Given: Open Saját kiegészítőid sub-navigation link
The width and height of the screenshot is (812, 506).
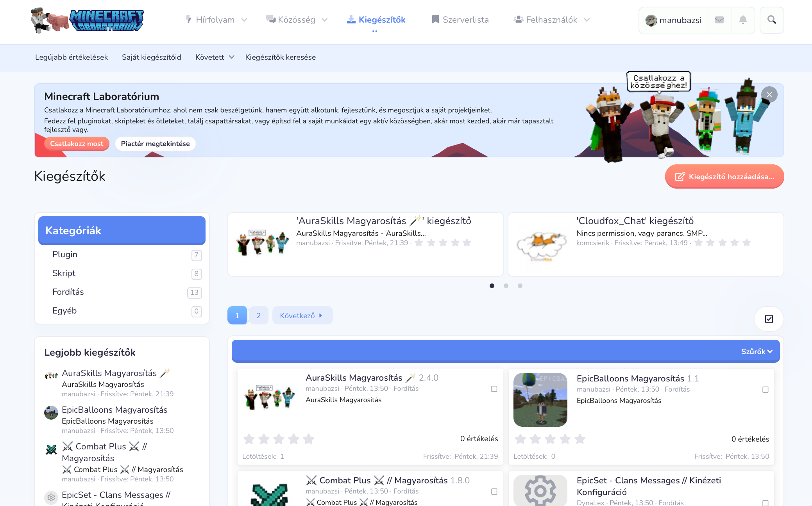Looking at the screenshot, I should [x=152, y=57].
